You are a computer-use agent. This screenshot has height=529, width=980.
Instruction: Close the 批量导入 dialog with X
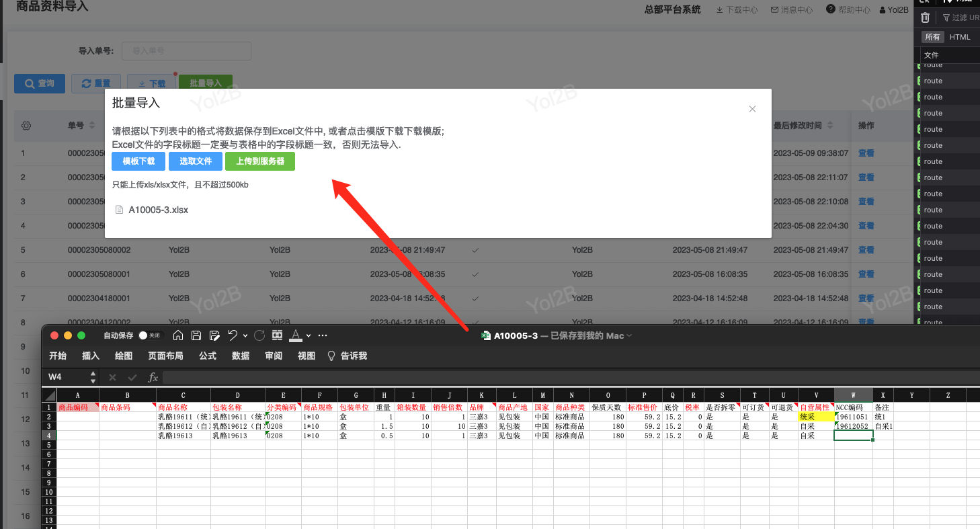click(752, 109)
